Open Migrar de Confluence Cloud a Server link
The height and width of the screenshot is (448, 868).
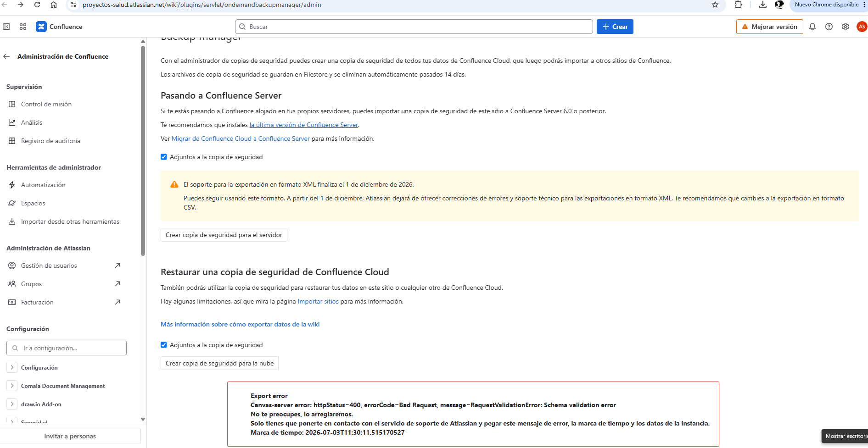click(x=241, y=138)
